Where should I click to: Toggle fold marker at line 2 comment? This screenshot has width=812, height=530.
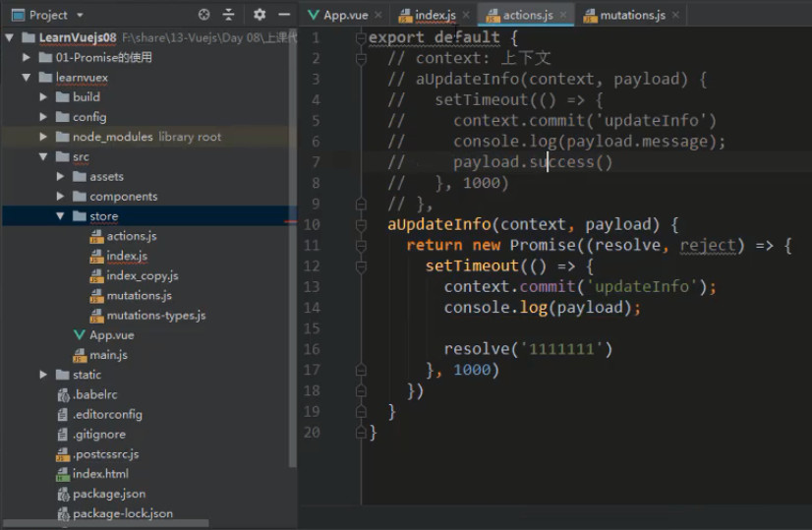(x=361, y=59)
